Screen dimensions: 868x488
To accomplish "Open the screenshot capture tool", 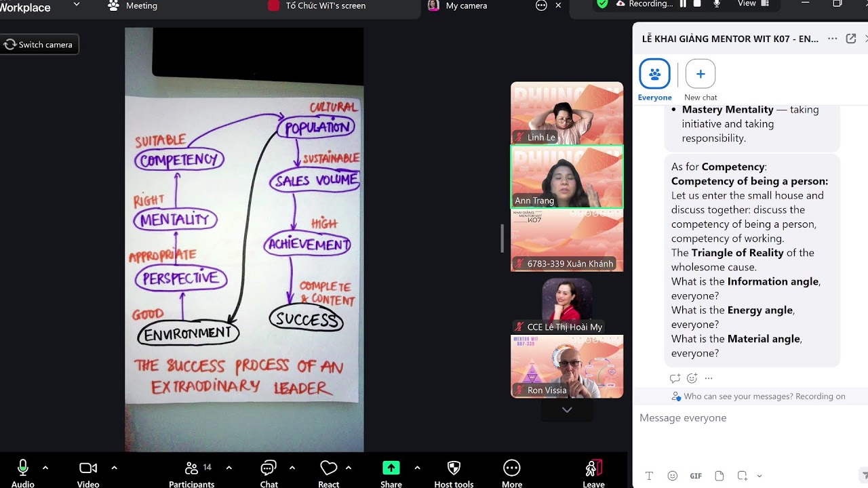I will tap(743, 476).
